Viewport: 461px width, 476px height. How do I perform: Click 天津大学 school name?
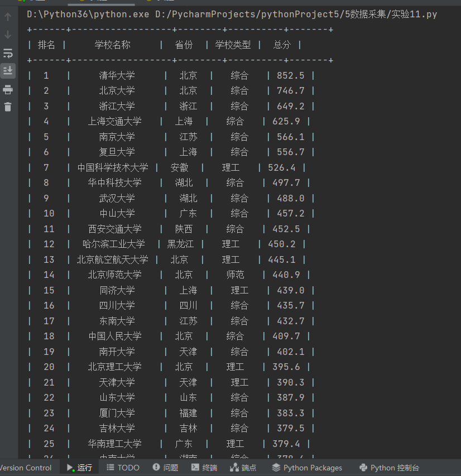117,382
